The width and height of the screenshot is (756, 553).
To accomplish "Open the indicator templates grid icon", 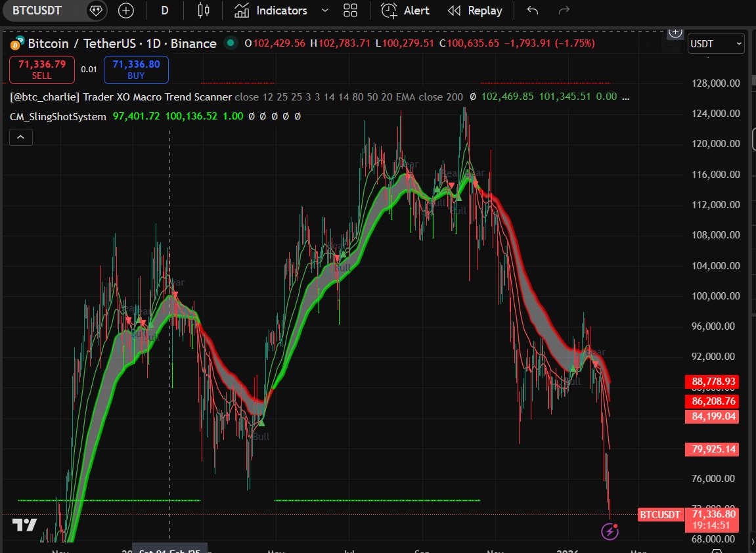I will click(x=351, y=11).
